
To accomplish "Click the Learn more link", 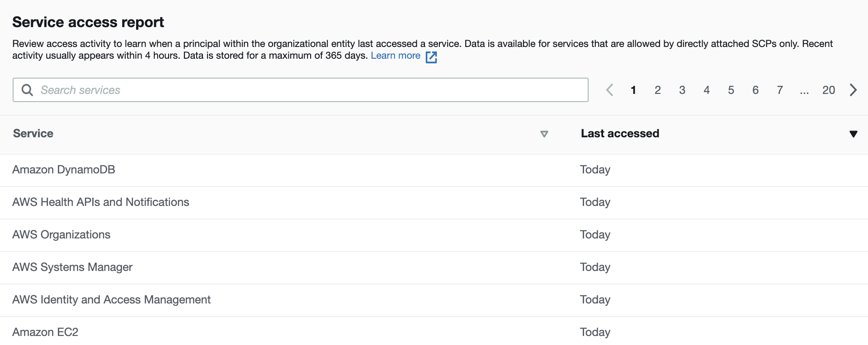I will pyautogui.click(x=396, y=56).
